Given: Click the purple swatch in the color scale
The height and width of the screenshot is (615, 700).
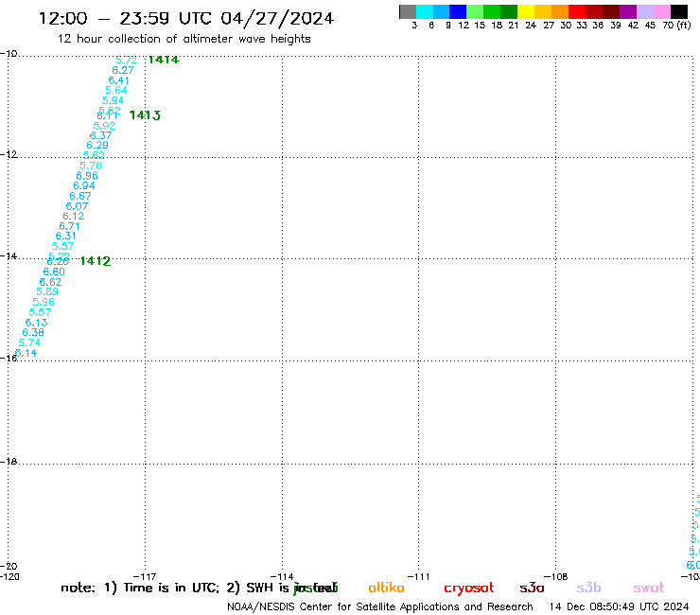Looking at the screenshot, I should pyautogui.click(x=628, y=11).
